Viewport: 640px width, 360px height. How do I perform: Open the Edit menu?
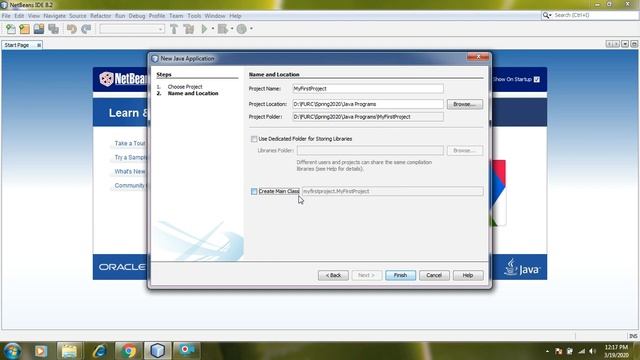19,16
